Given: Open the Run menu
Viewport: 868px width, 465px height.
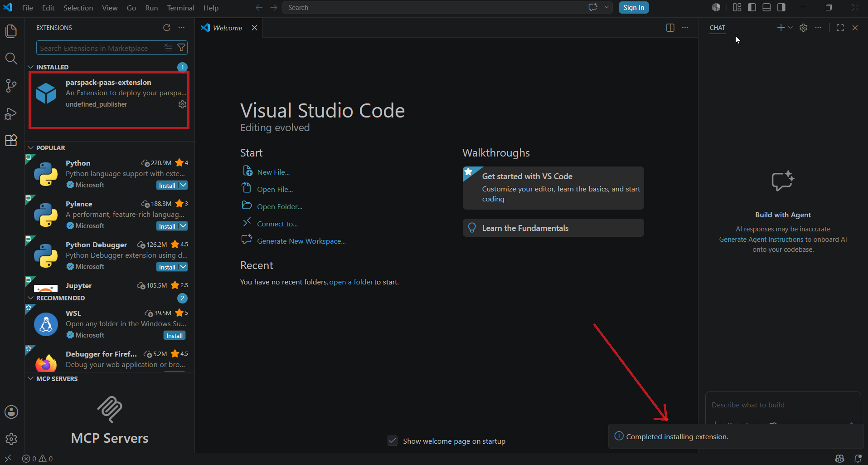Looking at the screenshot, I should [151, 8].
